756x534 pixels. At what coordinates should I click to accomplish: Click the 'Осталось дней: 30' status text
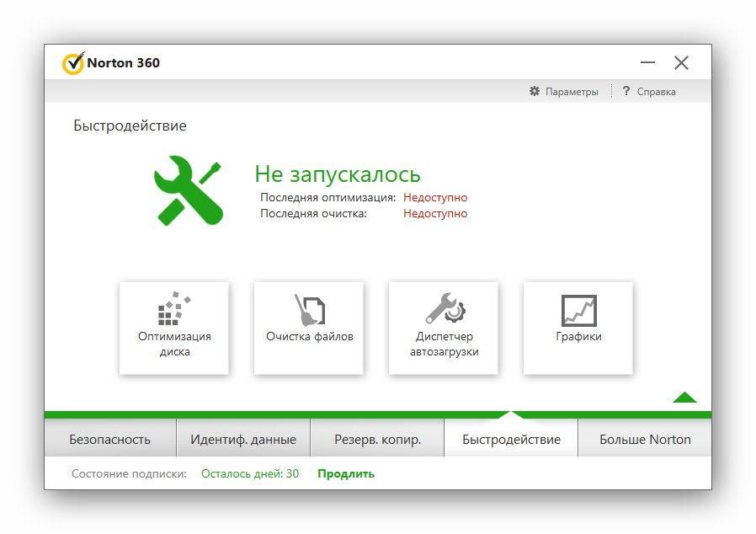250,473
